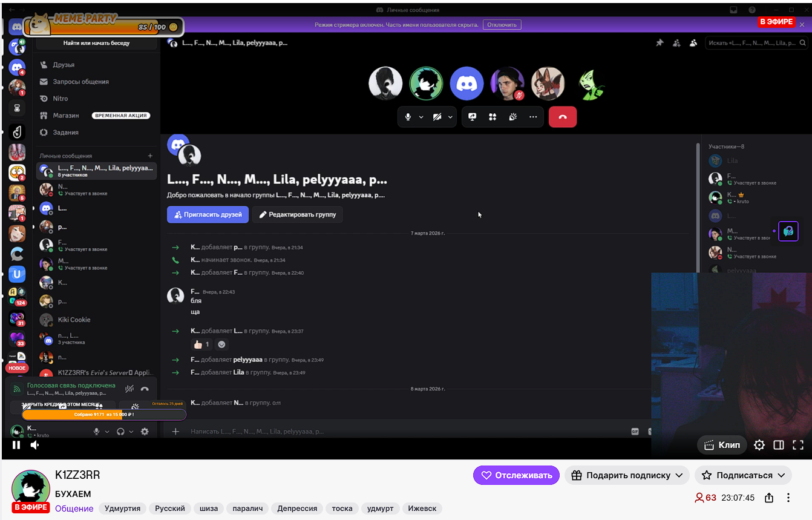Open Discord home via the logo icon
This screenshot has height=520, width=812.
tap(17, 26)
